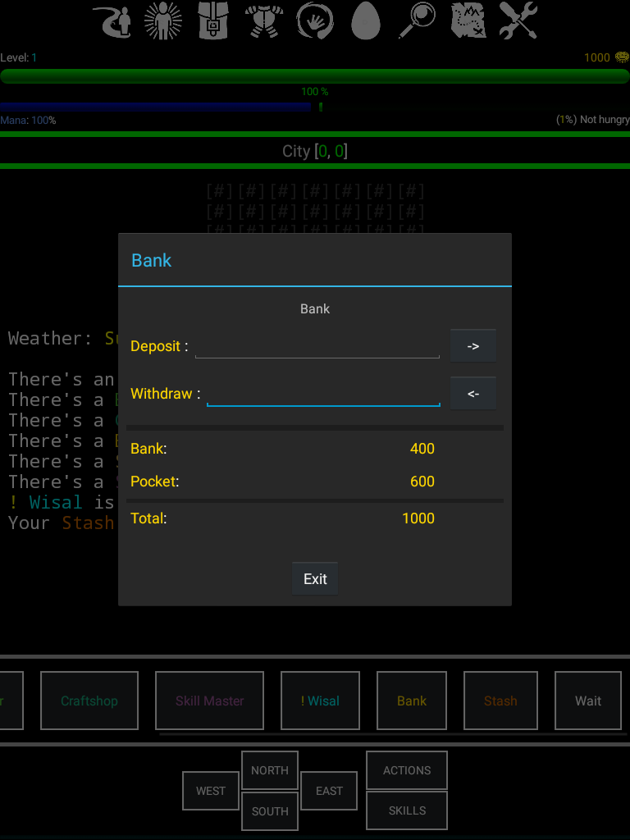Move EAST
Viewport: 630px width, 840px height.
pos(329,791)
